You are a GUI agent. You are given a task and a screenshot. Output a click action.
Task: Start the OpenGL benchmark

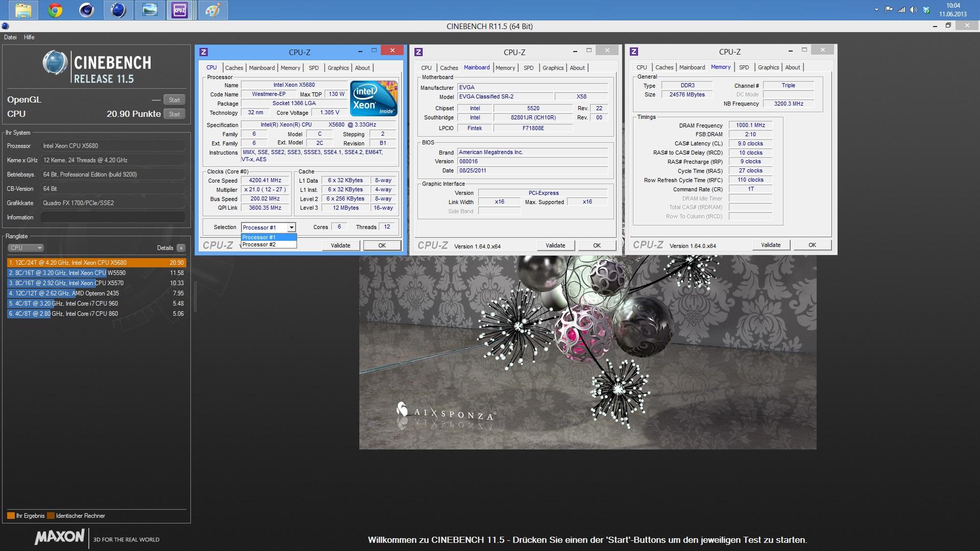pyautogui.click(x=174, y=100)
